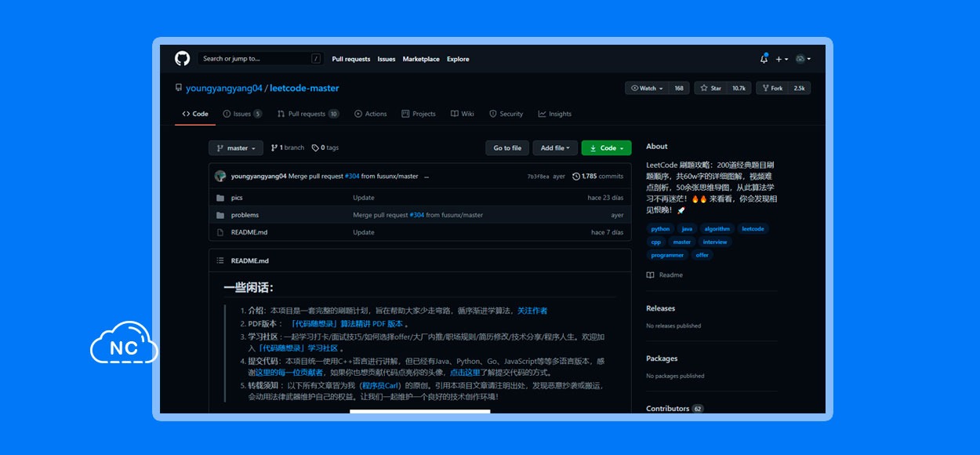The image size is (980, 455).
Task: Open the user avatar menu
Action: click(803, 59)
